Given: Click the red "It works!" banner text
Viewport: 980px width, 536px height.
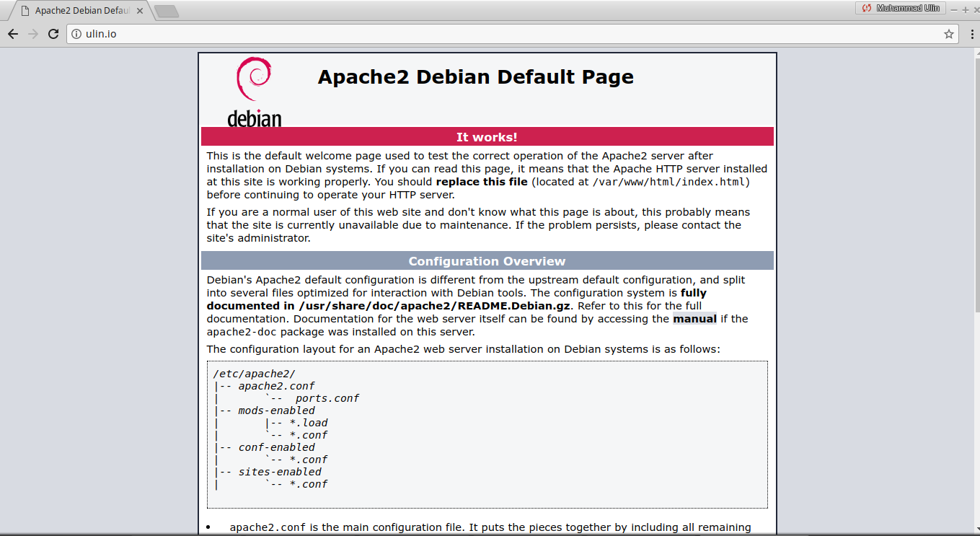Looking at the screenshot, I should coord(487,137).
